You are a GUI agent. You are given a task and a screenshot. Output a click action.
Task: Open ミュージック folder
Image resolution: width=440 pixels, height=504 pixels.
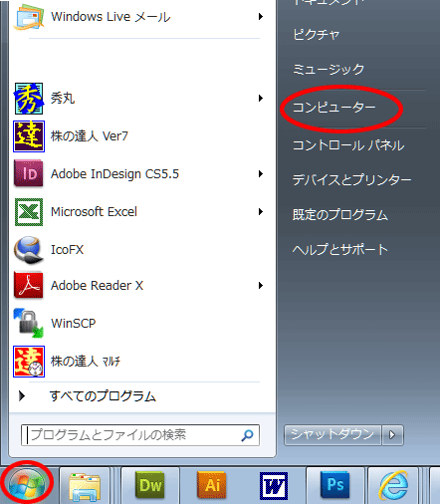click(x=329, y=69)
